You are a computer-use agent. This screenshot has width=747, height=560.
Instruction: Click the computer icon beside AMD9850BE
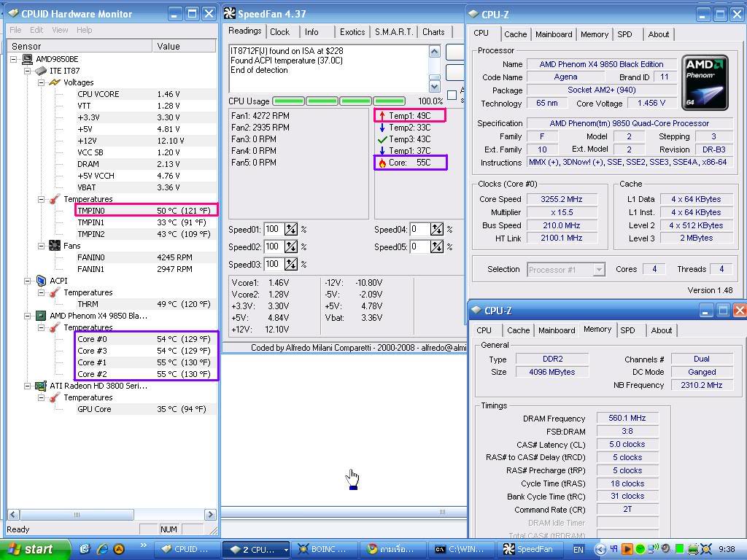tap(27, 59)
